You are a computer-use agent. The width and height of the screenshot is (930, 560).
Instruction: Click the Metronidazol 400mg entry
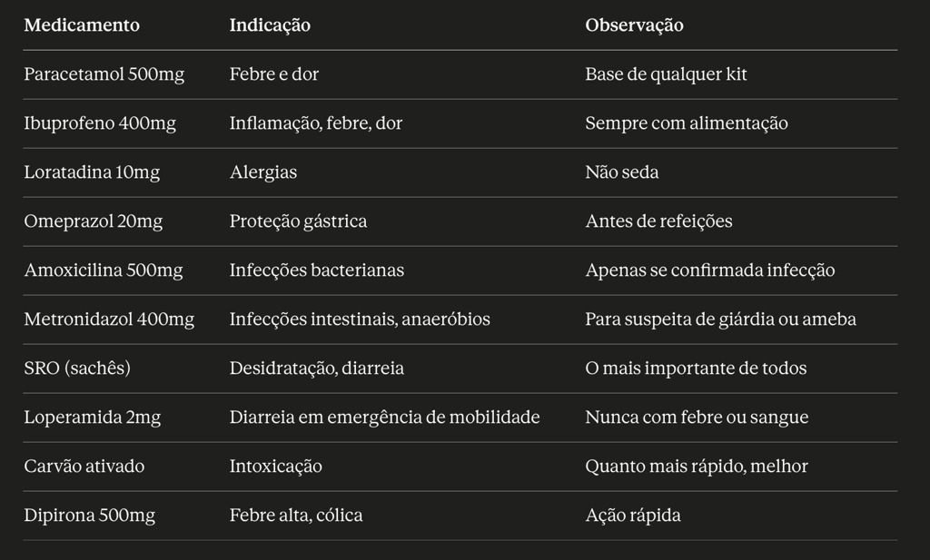pos(109,319)
